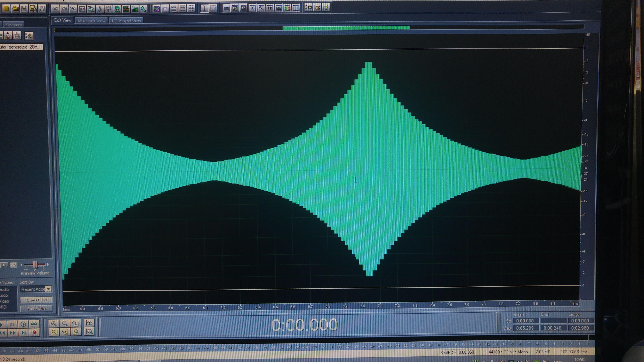This screenshot has width=644, height=362.
Task: Toggle the Loop file type filter
Action: click(4, 295)
